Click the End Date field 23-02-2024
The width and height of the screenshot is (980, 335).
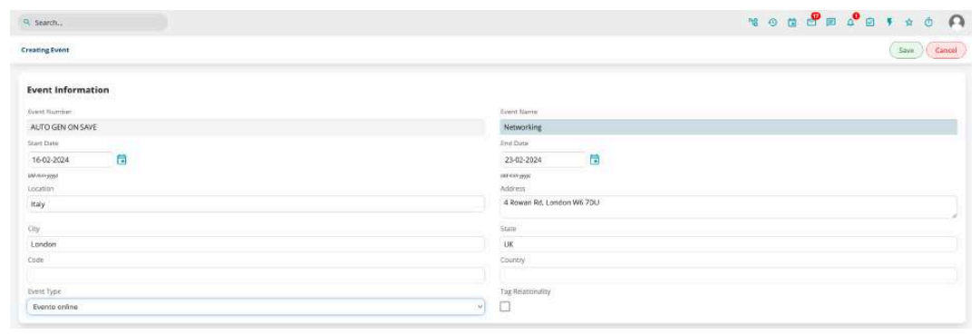(x=542, y=160)
